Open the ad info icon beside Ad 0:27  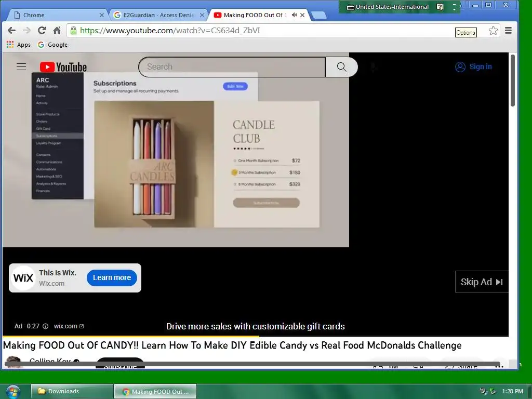point(46,326)
